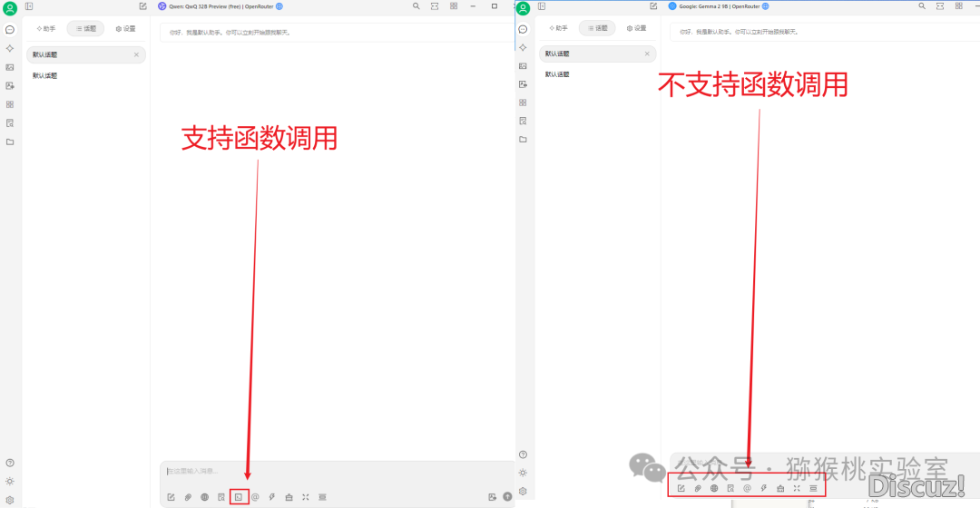Search messages icon in left window header
Viewport: 980px width, 508px height.
pos(416,6)
